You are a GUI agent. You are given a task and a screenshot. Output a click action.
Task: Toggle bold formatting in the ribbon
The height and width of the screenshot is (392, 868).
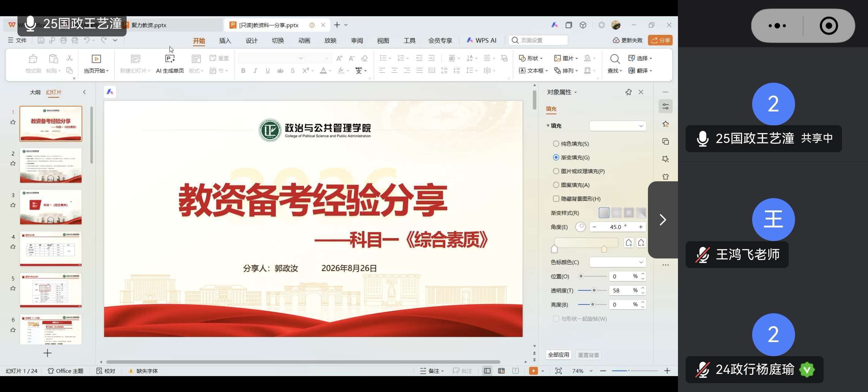pyautogui.click(x=243, y=71)
